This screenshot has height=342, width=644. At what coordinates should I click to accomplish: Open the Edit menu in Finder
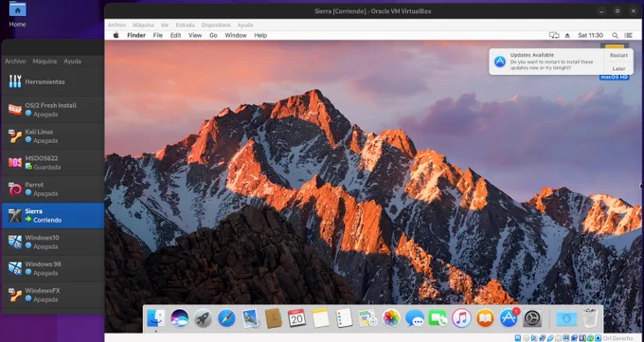175,35
